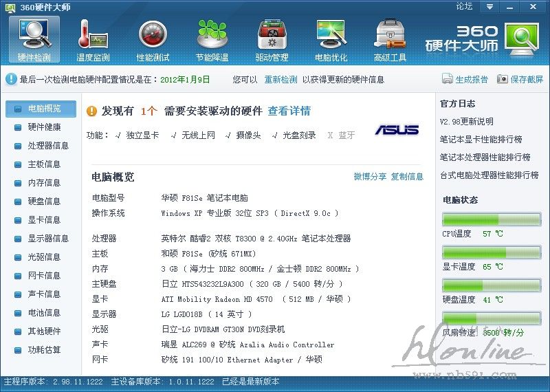Click the CPU温度 progress bar
The image size is (550, 392).
point(492,219)
